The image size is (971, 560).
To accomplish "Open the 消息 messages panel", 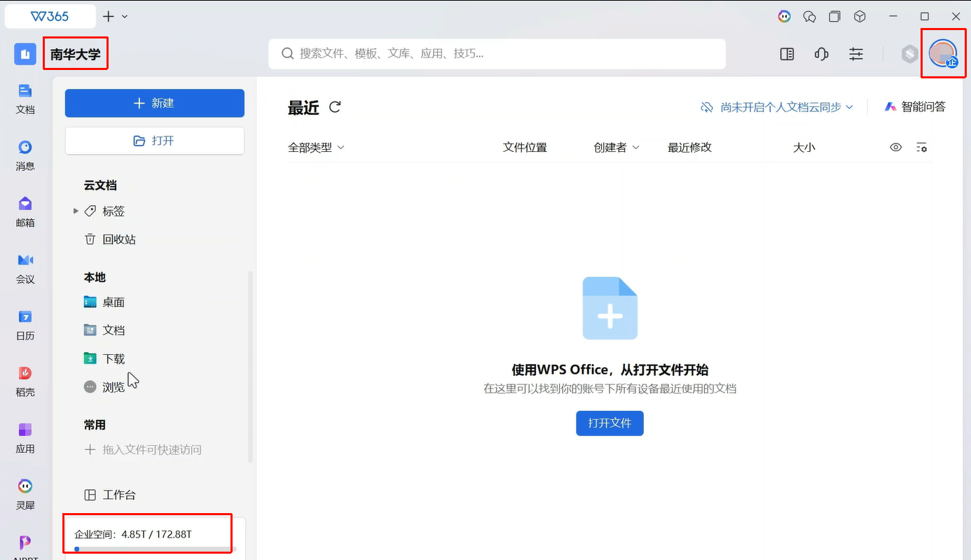I will coord(25,155).
